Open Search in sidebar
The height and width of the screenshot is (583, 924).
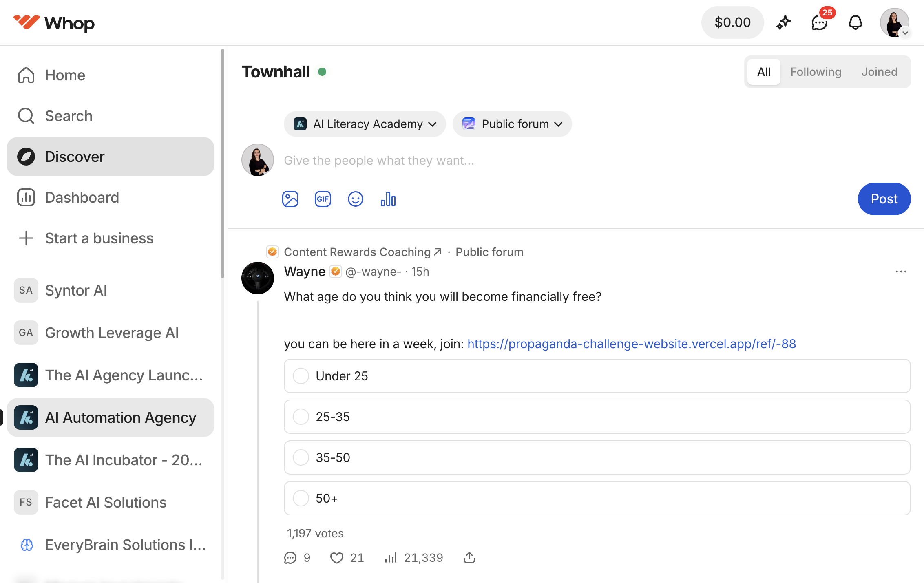[111, 116]
